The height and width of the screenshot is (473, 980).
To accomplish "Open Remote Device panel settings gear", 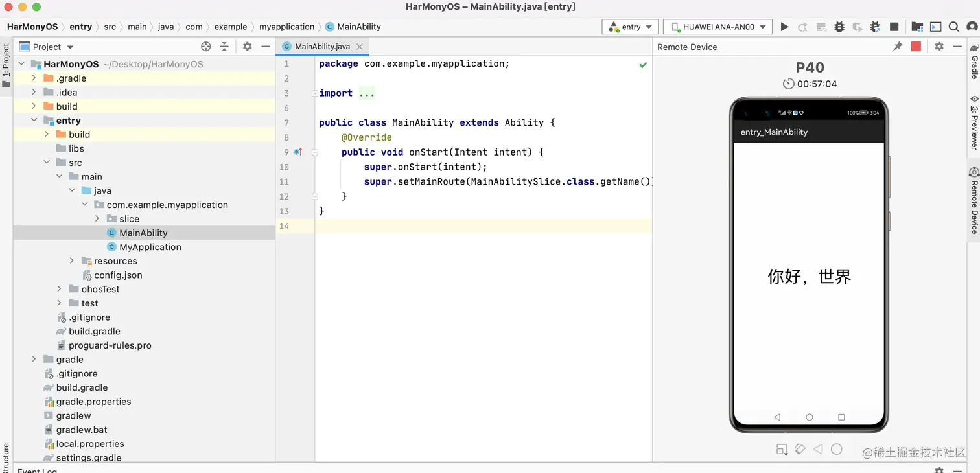I will 939,47.
